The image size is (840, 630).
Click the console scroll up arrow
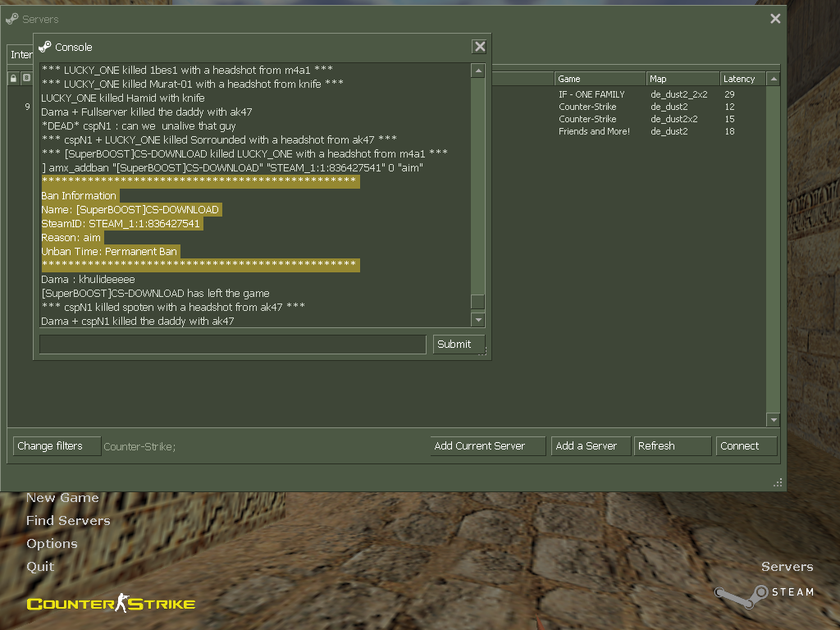click(x=478, y=71)
